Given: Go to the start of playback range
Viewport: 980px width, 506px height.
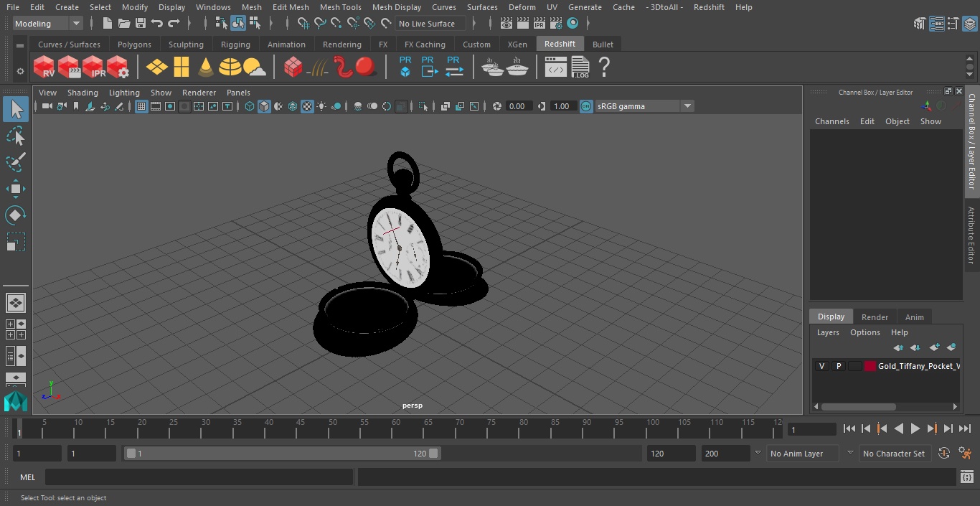Looking at the screenshot, I should 849,428.
